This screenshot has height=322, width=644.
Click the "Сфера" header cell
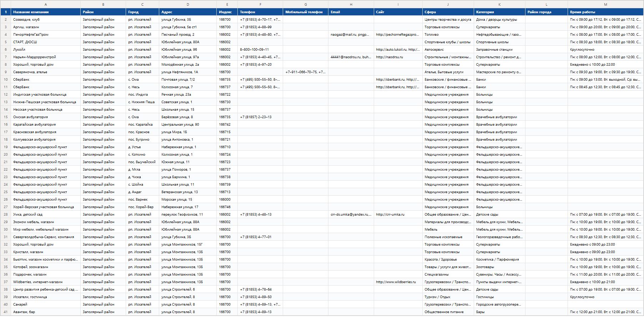(448, 12)
